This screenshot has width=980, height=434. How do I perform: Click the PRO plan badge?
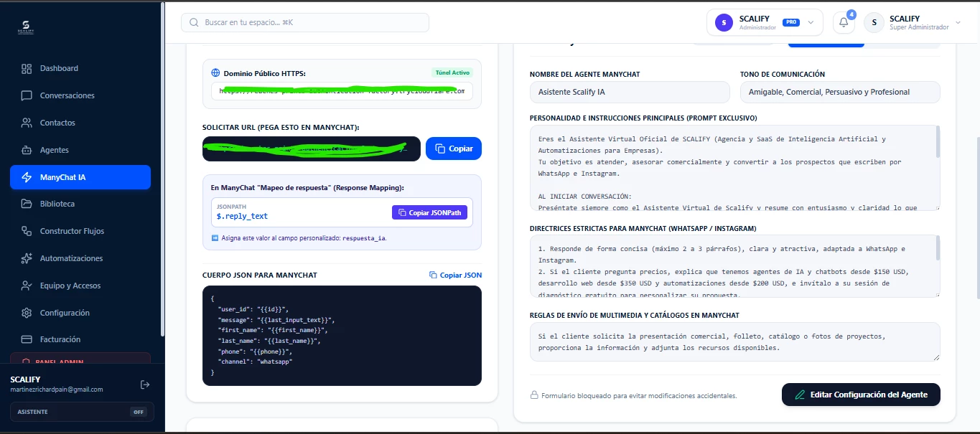tap(790, 22)
